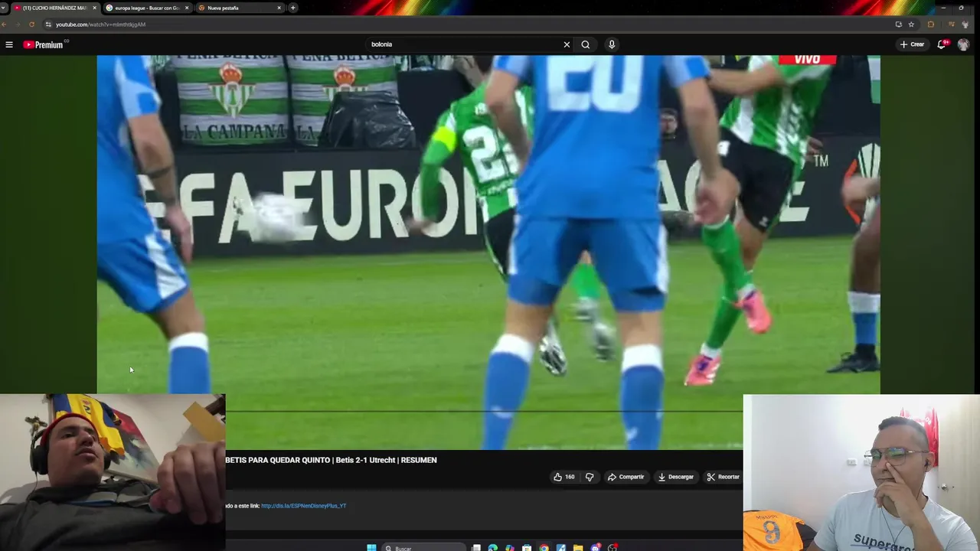980x551 pixels.
Task: Open the Compartir share dialog
Action: [626, 477]
